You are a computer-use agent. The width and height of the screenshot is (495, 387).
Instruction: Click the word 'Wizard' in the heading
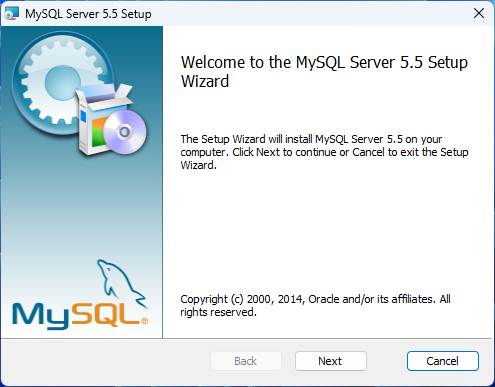tap(205, 81)
